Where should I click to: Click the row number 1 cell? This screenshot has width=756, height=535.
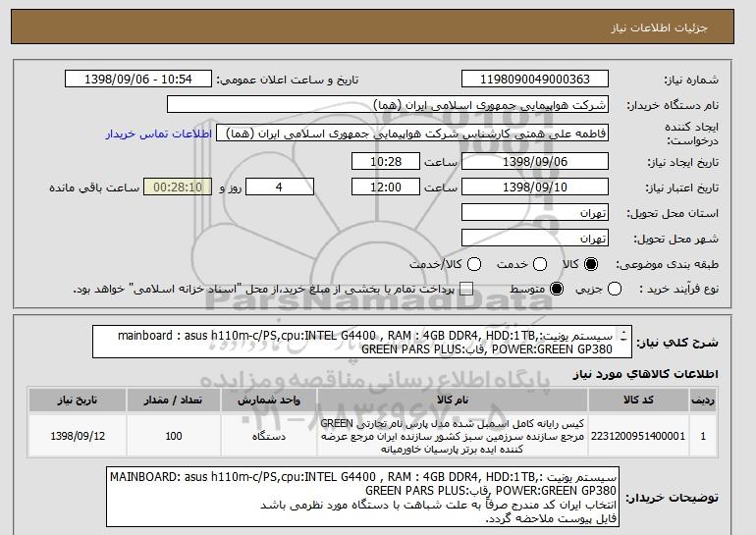click(x=702, y=436)
